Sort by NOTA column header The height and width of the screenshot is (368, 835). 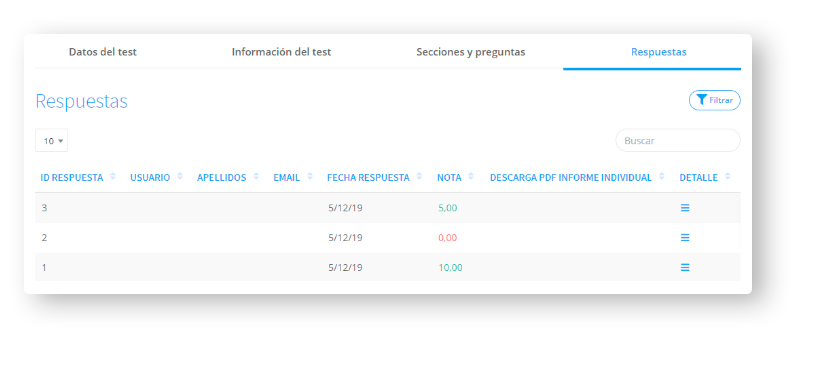pyautogui.click(x=449, y=178)
